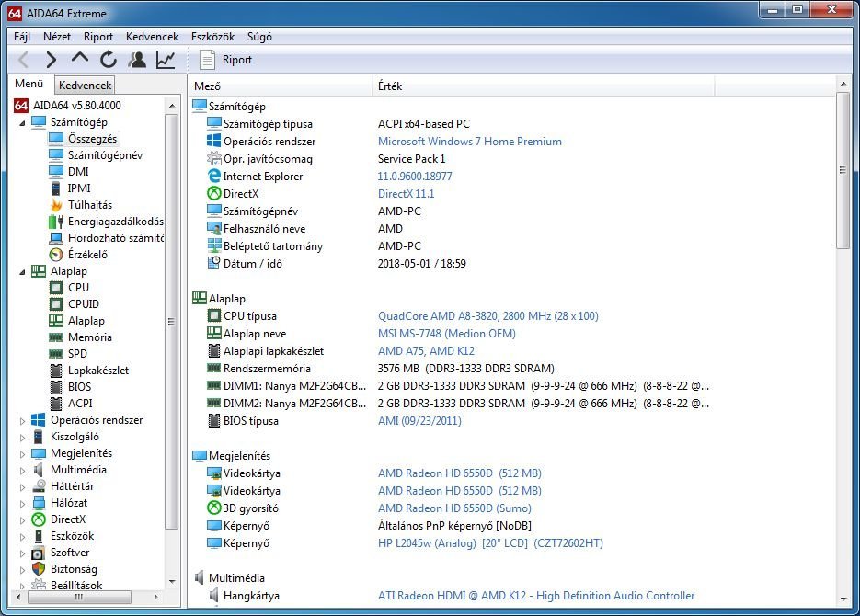Viewport: 860px width, 616px height.
Task: Click the Multimédia speaker icon in tree
Action: coord(39,470)
